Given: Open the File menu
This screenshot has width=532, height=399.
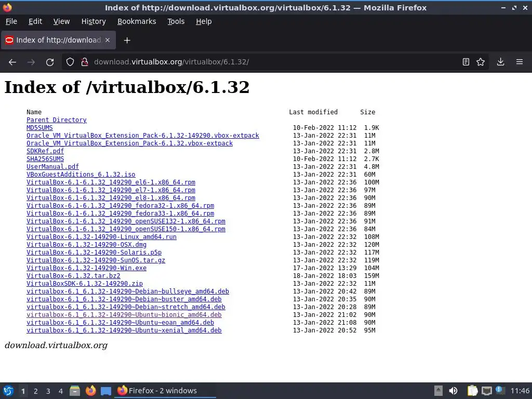Looking at the screenshot, I should coord(11,21).
